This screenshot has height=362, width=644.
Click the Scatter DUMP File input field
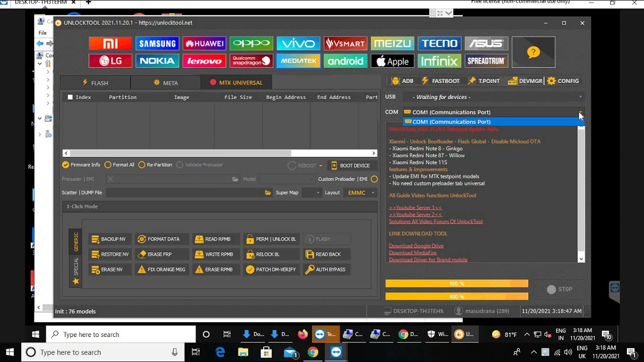(185, 193)
